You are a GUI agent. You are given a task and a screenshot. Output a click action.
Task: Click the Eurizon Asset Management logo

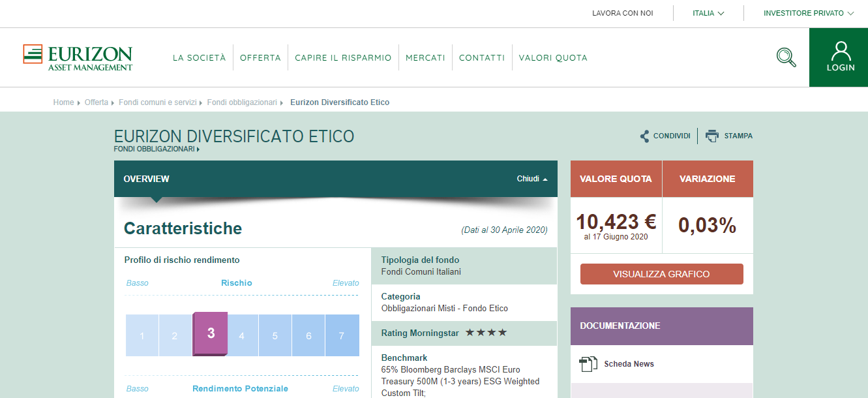pyautogui.click(x=78, y=57)
